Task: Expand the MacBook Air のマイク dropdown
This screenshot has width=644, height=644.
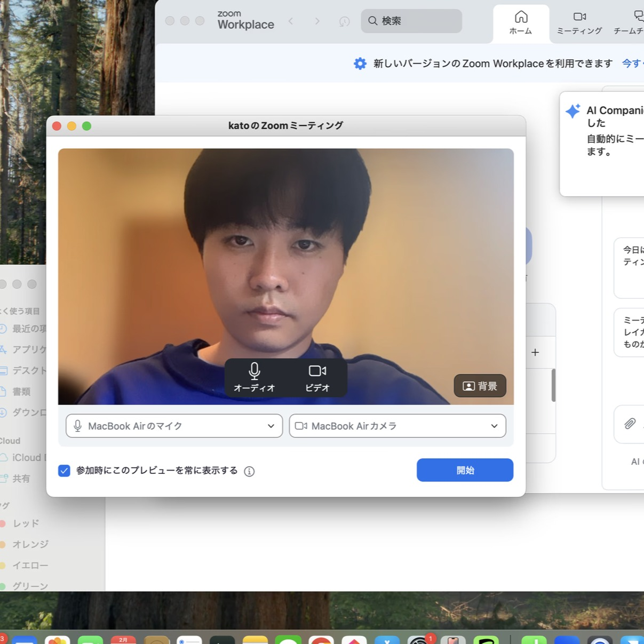Action: [174, 426]
